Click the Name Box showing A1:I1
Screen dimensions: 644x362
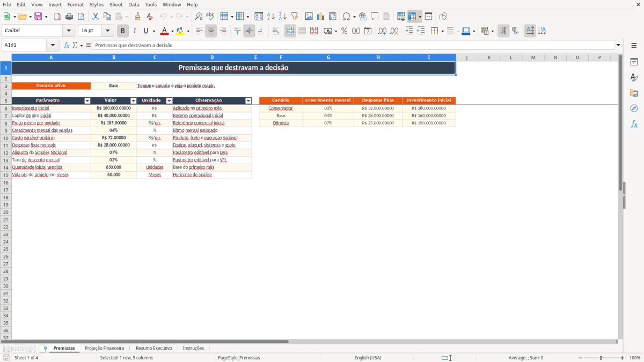click(x=25, y=45)
